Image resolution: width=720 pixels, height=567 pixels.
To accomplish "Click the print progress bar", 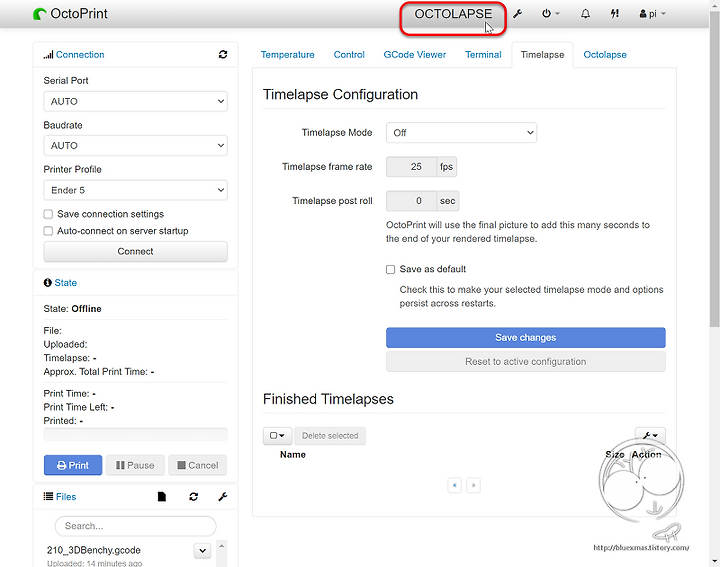I will [135, 435].
